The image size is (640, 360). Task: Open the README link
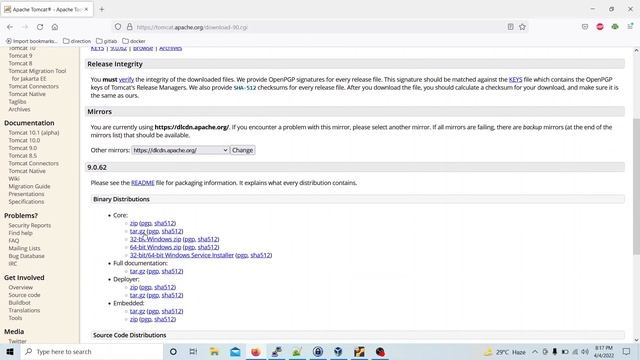142,183
